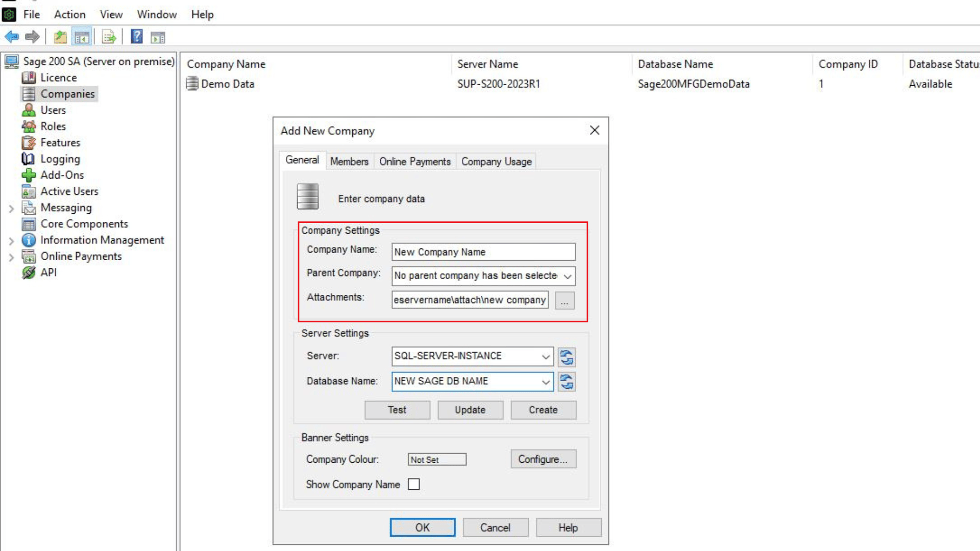Viewport: 980px width, 551px height.
Task: Refresh the Database Name list icon
Action: pos(567,382)
